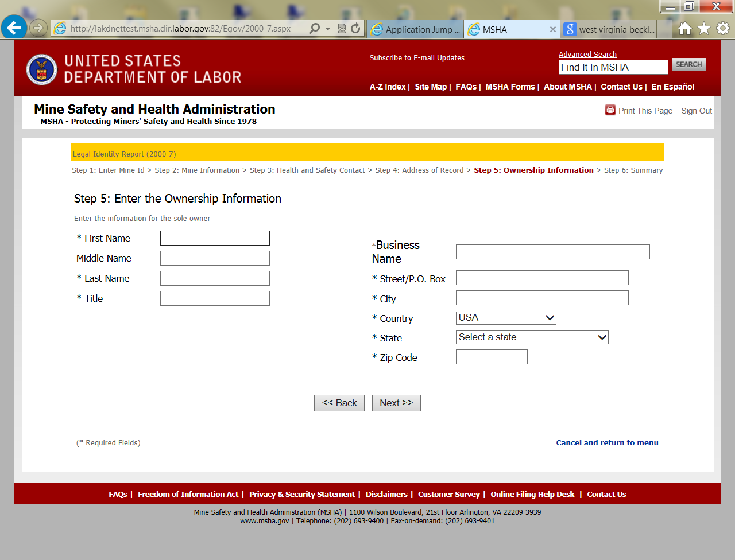735x560 pixels.
Task: Open the footer FAQs link
Action: click(x=118, y=494)
